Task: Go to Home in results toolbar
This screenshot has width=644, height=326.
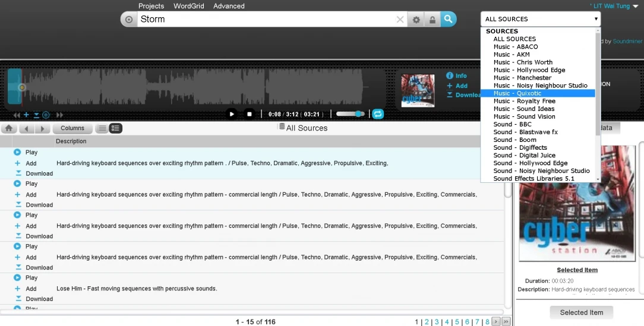Action: click(9, 128)
